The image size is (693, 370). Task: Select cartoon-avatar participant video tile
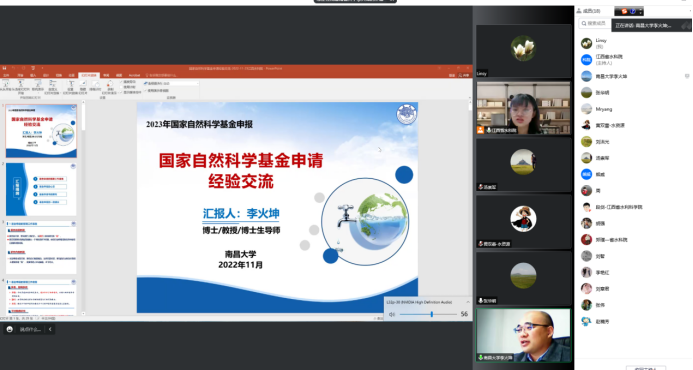coord(523,221)
